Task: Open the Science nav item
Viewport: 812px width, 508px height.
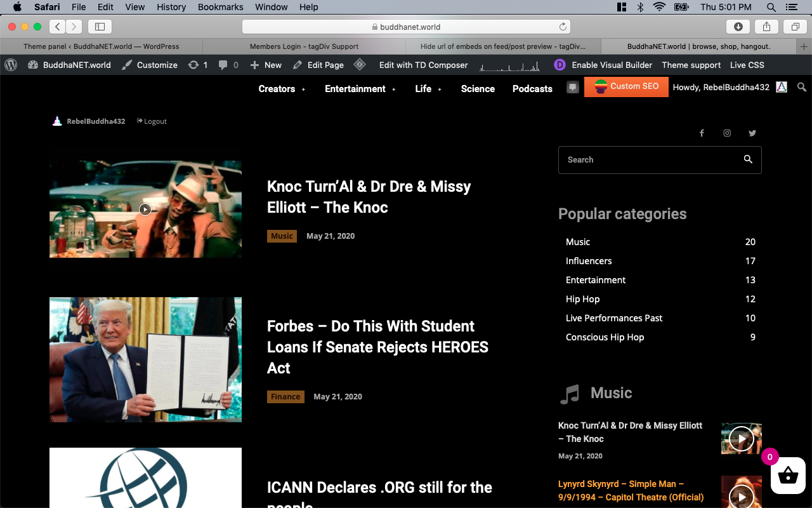Action: 478,88
